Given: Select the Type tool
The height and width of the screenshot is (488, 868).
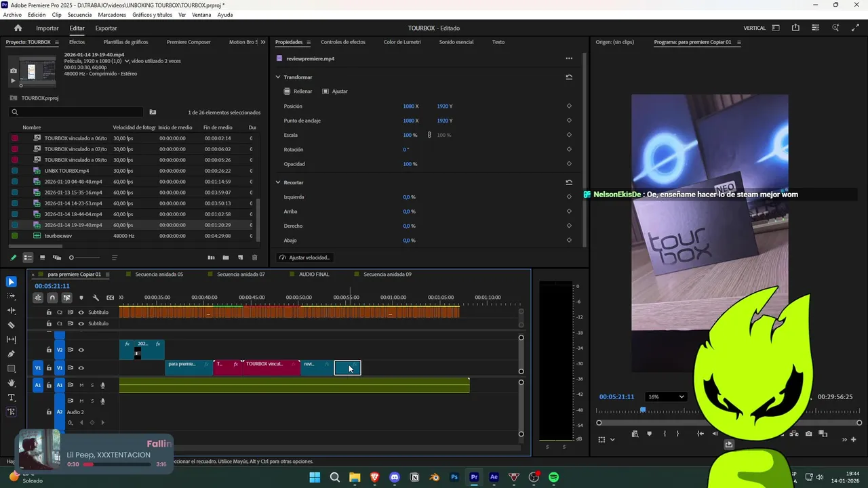Looking at the screenshot, I should 12,397.
